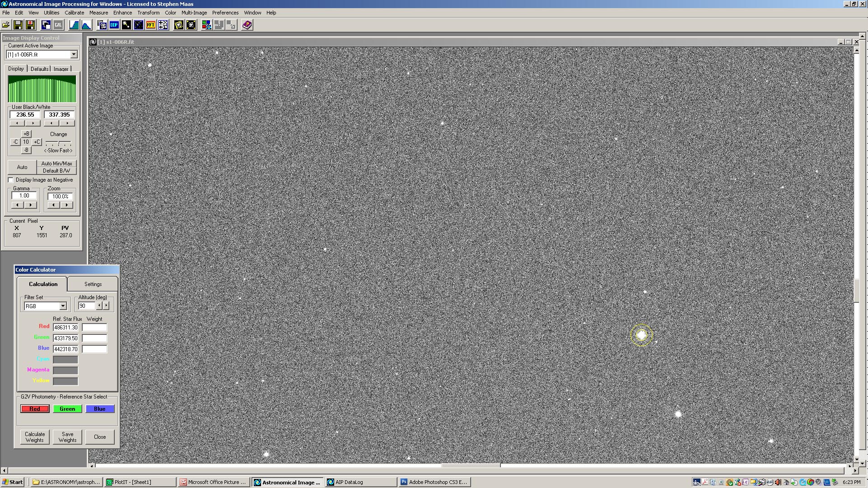Screen dimensions: 868x488
Task: Open the pixel math grid icon
Action: pyautogui.click(x=163, y=25)
